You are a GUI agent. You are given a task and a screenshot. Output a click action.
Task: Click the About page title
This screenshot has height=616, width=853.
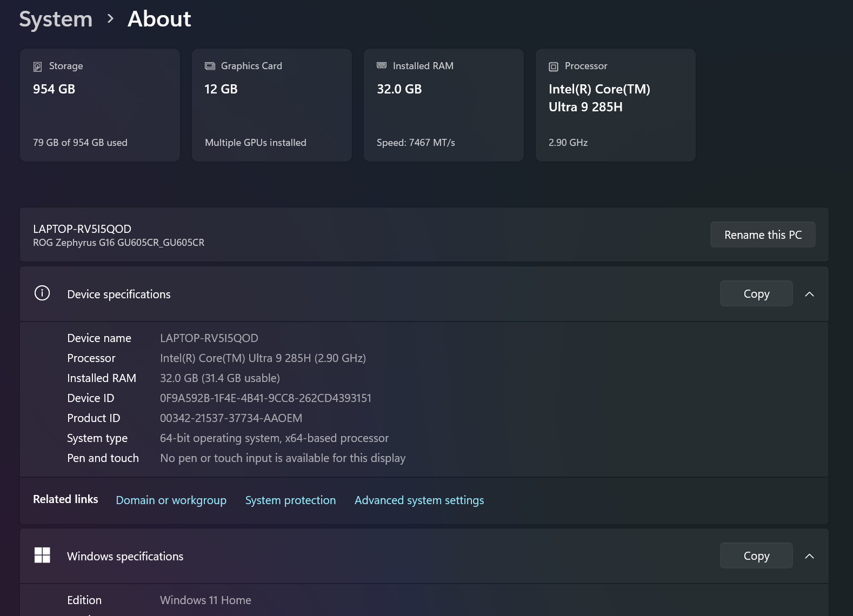159,19
